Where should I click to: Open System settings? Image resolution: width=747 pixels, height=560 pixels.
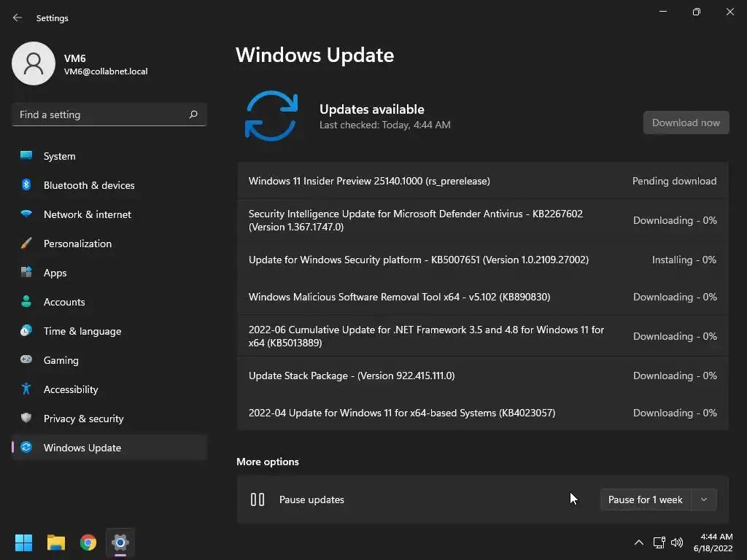click(109, 156)
